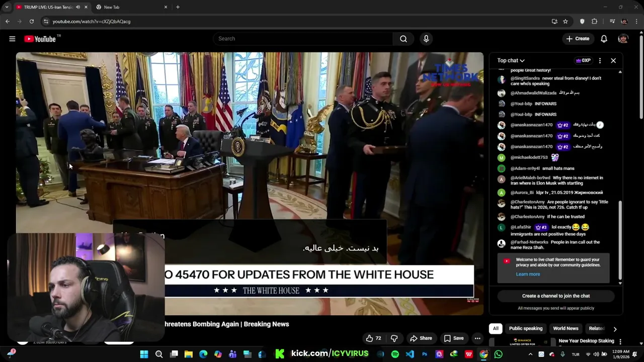Dislike the video
644x362 pixels.
pyautogui.click(x=394, y=338)
